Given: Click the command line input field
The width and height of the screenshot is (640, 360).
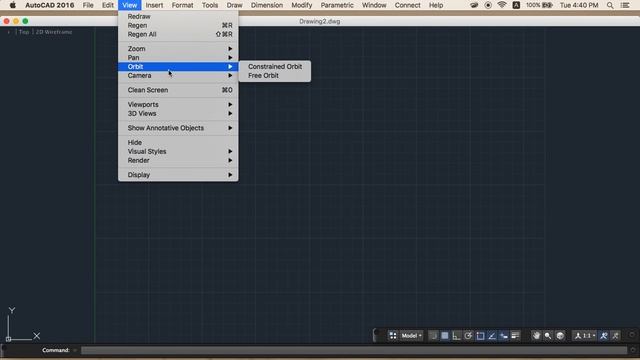Looking at the screenshot, I should pos(353,350).
